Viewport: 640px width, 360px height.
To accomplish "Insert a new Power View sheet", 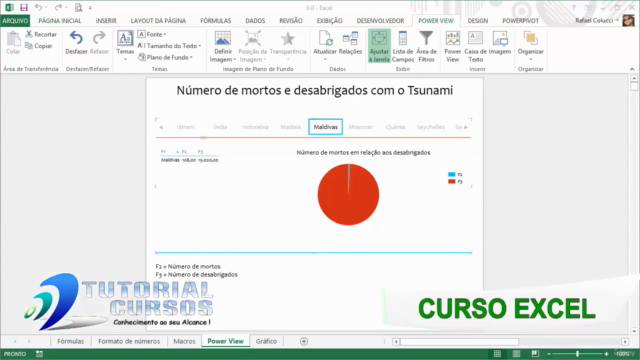I will click(x=453, y=46).
